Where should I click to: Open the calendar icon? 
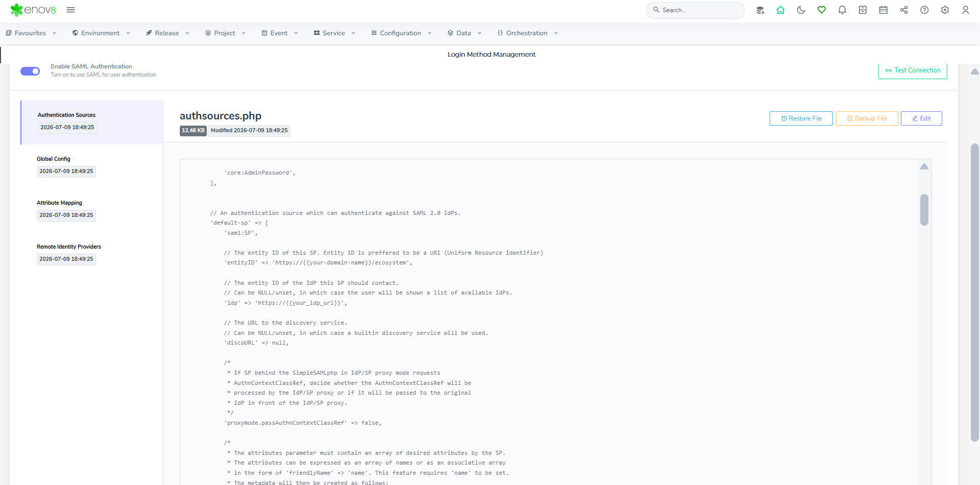coord(883,10)
